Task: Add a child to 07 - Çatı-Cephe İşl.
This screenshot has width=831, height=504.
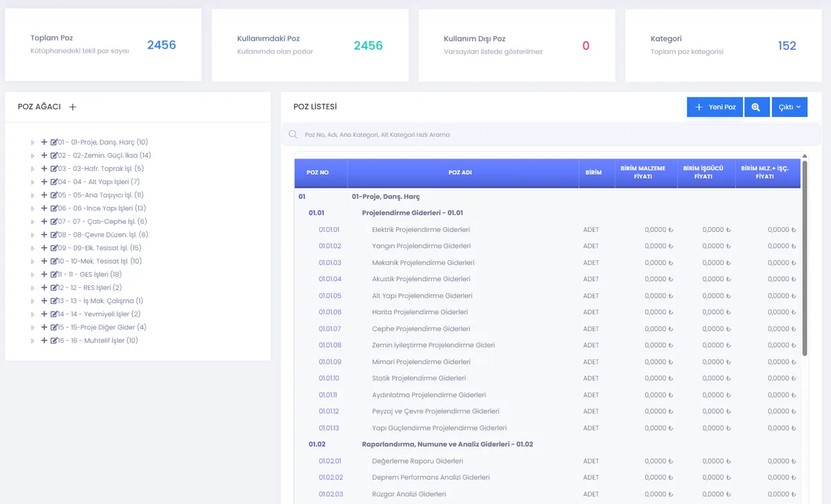Action: tap(44, 222)
